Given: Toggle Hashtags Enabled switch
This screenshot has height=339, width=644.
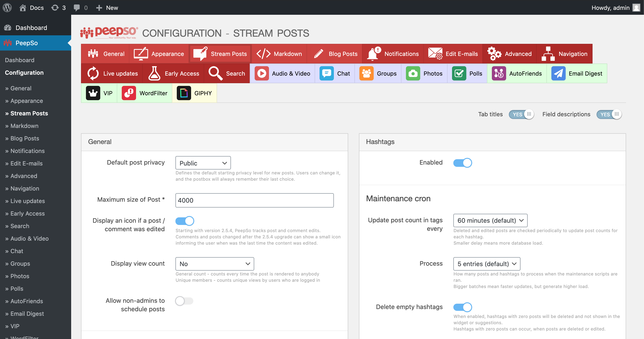Looking at the screenshot, I should [463, 163].
